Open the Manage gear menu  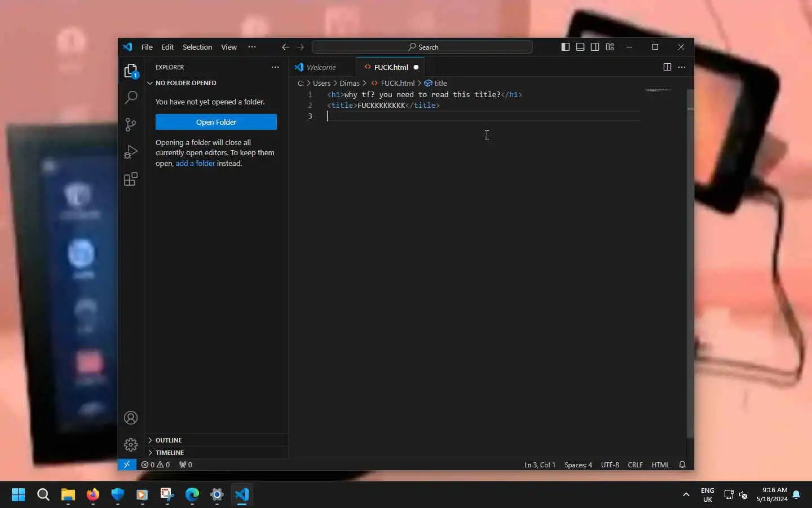coord(131,445)
